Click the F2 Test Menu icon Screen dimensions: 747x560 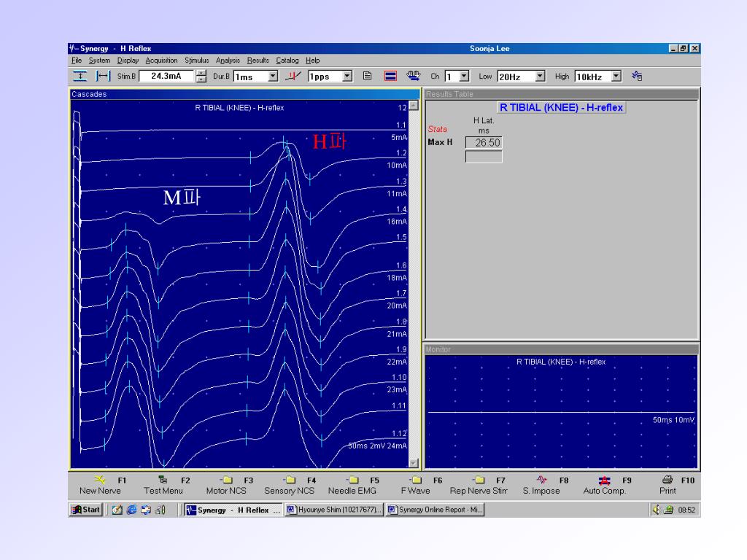(163, 480)
